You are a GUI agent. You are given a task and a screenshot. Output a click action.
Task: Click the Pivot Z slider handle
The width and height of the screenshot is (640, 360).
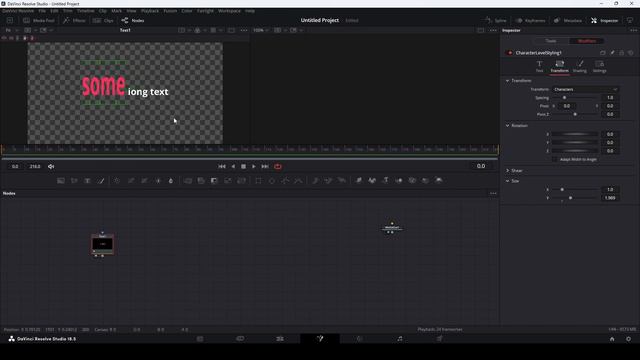[575, 114]
